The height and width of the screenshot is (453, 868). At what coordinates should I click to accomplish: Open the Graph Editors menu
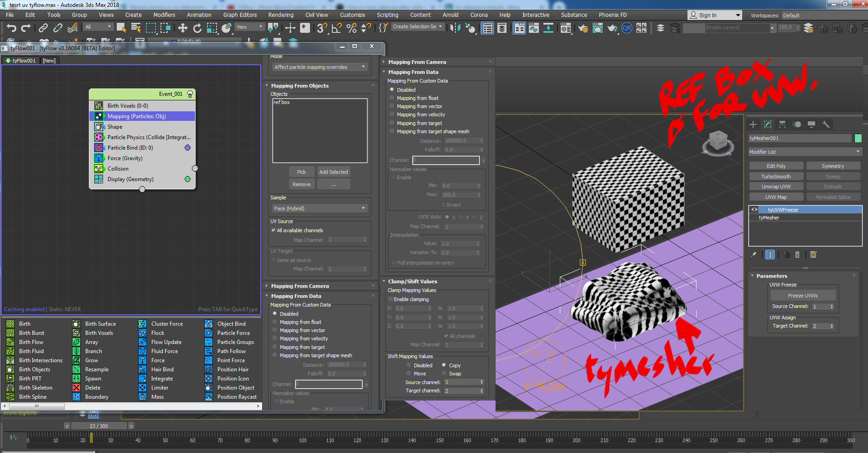[240, 15]
